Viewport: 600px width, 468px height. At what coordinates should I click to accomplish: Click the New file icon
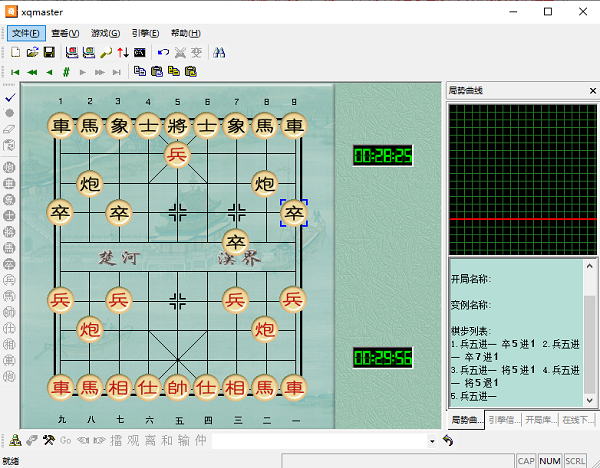click(x=15, y=52)
